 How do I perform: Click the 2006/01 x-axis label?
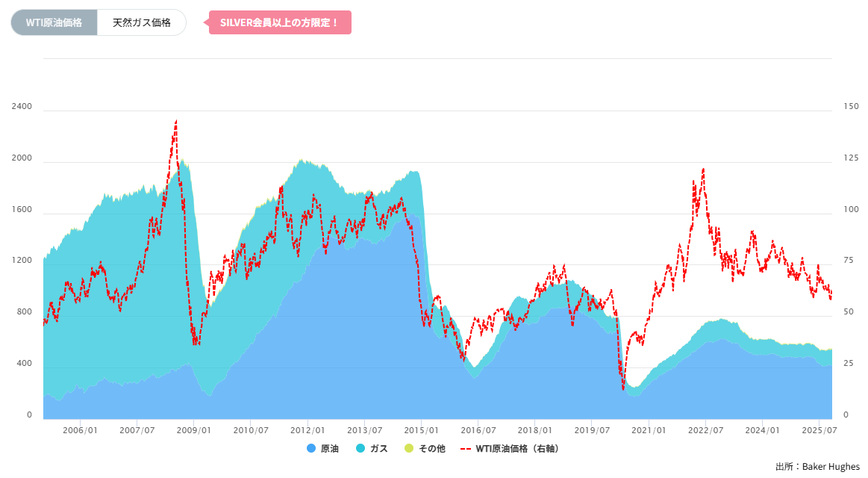(78, 431)
